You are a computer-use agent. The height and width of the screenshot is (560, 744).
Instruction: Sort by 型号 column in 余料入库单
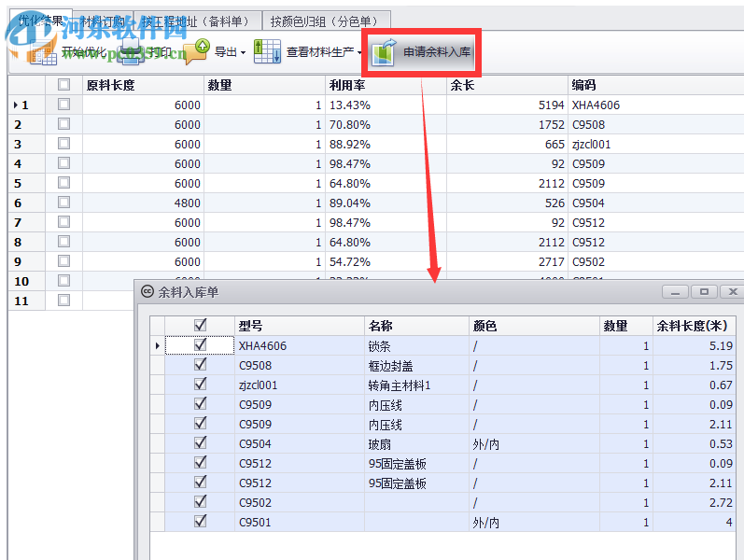[300, 326]
